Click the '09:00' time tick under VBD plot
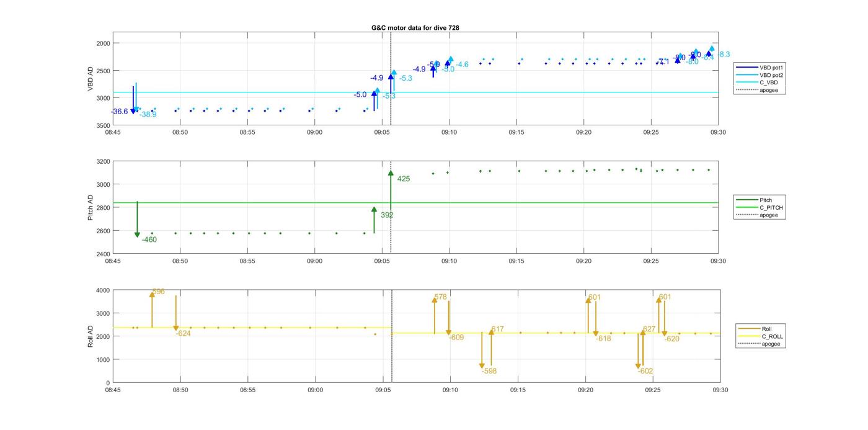 (x=314, y=132)
